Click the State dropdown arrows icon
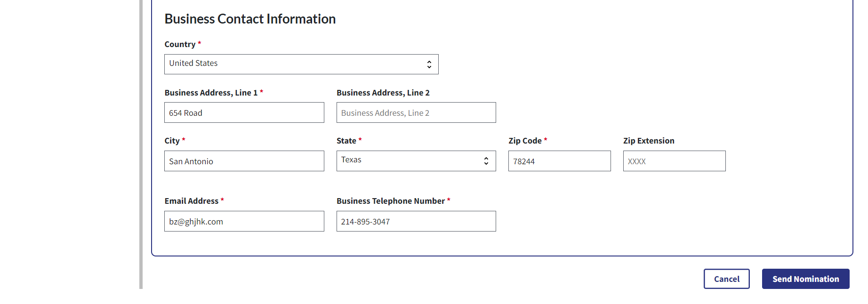The image size is (868, 304). [x=486, y=161]
